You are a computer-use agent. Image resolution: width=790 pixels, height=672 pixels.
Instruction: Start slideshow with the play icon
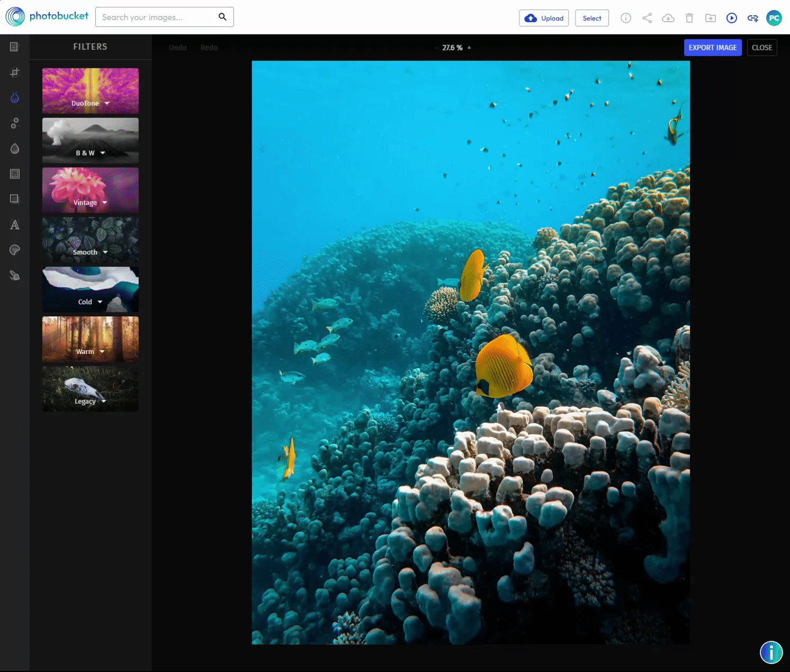732,18
